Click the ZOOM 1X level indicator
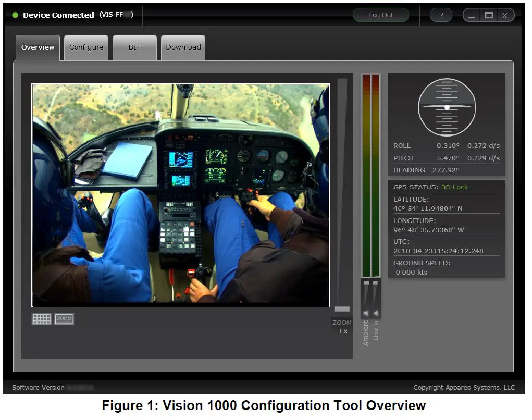The height and width of the screenshot is (420, 532). coord(342,327)
